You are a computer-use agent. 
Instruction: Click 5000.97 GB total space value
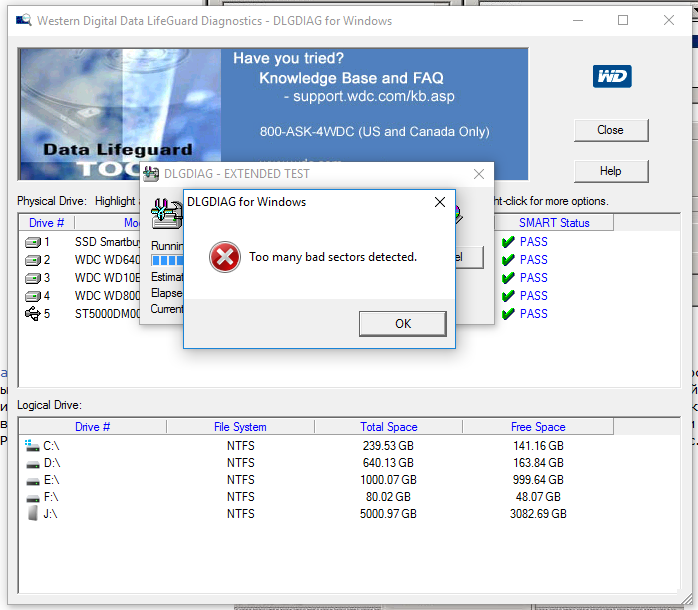388,514
